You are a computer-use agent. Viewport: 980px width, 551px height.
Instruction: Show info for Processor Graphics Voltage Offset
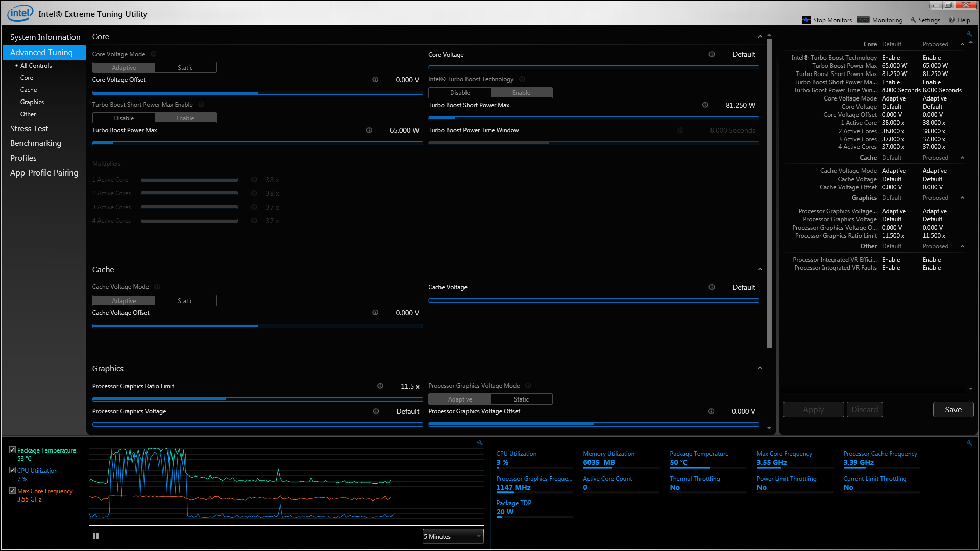711,411
